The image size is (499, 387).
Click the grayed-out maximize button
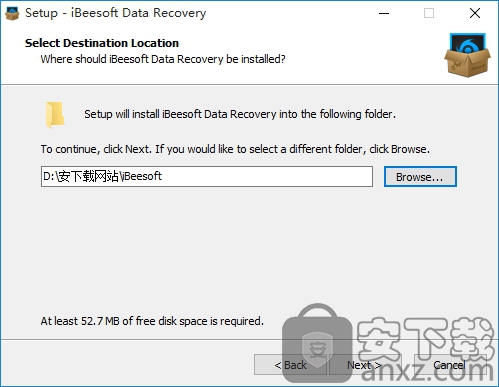(x=429, y=13)
